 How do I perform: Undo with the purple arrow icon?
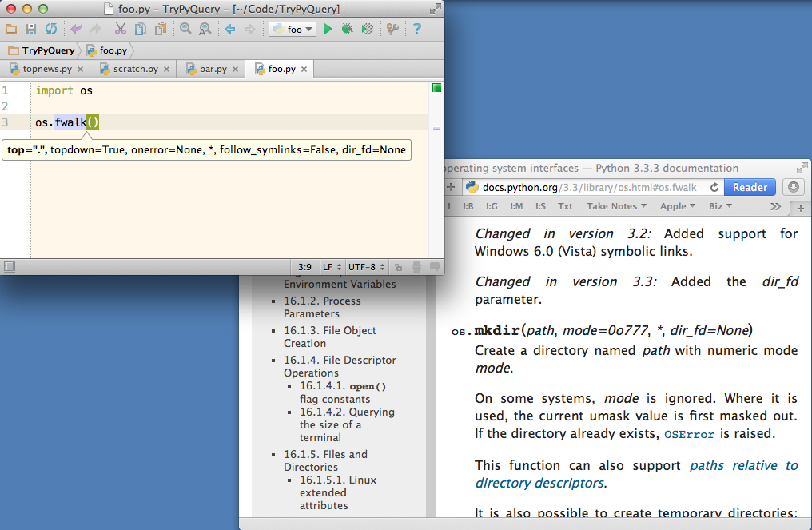[x=76, y=29]
